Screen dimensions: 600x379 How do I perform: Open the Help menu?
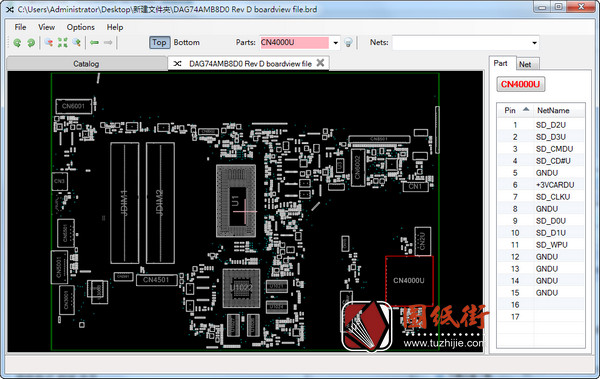[115, 27]
